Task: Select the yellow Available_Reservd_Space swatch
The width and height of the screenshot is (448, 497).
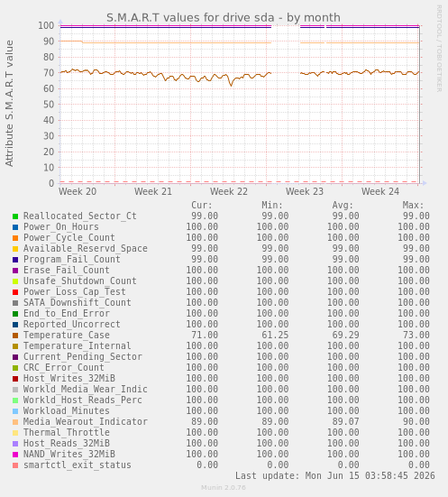Action: click(15, 249)
